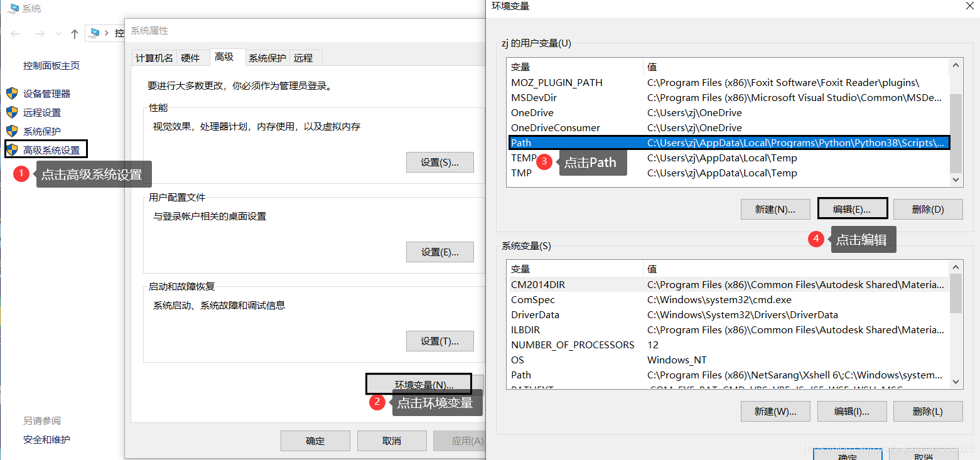Click 取消 in System Properties dialog
This screenshot has width=980, height=460.
tap(392, 441)
